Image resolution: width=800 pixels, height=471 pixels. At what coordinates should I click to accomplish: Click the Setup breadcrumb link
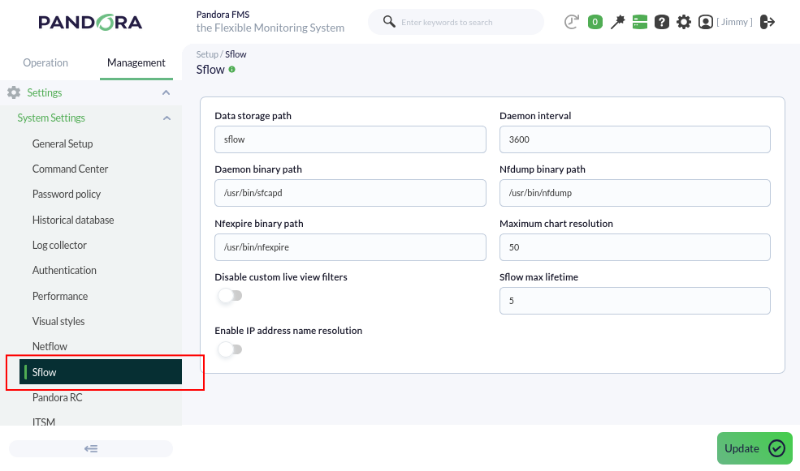click(x=207, y=54)
